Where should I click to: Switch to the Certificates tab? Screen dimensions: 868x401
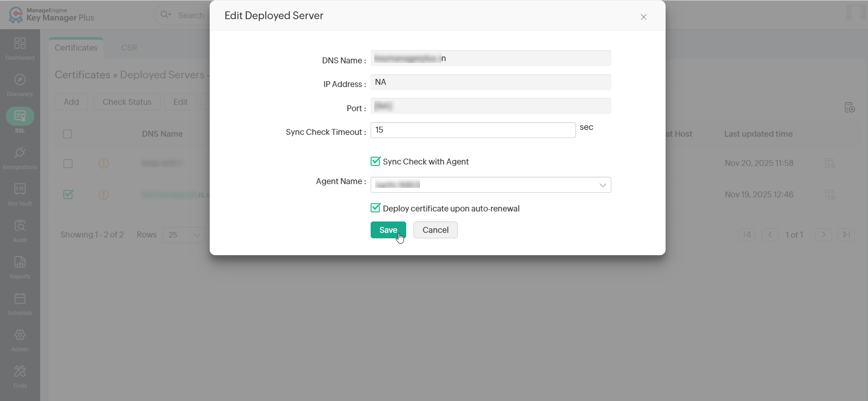coord(76,48)
